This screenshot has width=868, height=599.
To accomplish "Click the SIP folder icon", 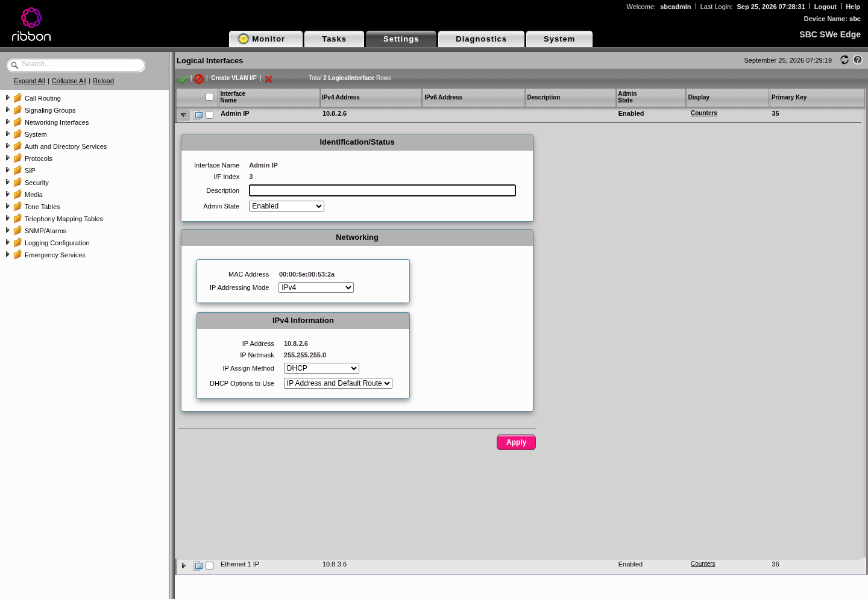I will pyautogui.click(x=17, y=170).
